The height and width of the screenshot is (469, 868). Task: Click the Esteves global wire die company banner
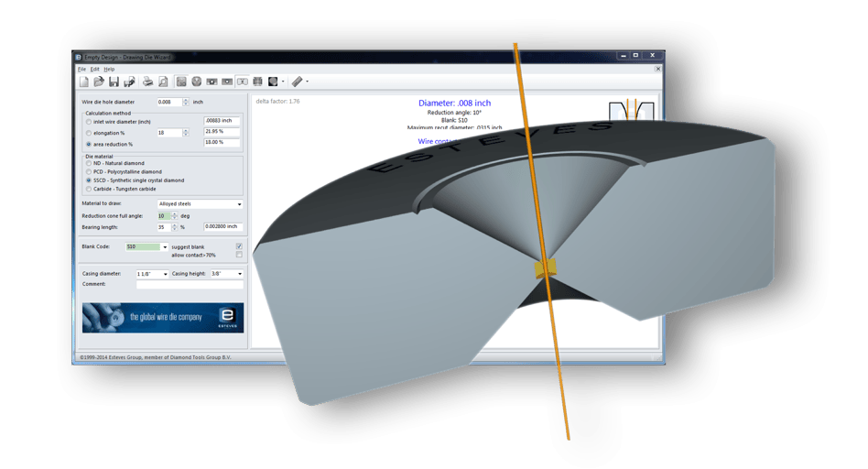[163, 318]
